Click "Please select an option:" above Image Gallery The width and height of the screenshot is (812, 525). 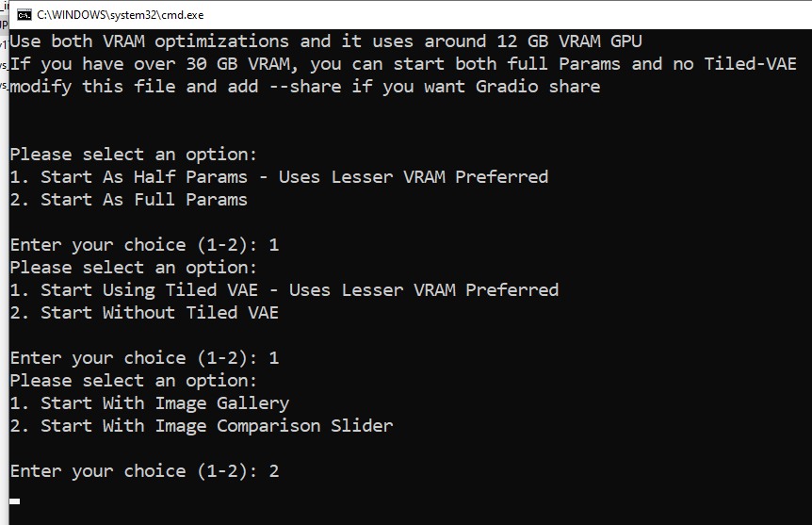[x=134, y=381]
